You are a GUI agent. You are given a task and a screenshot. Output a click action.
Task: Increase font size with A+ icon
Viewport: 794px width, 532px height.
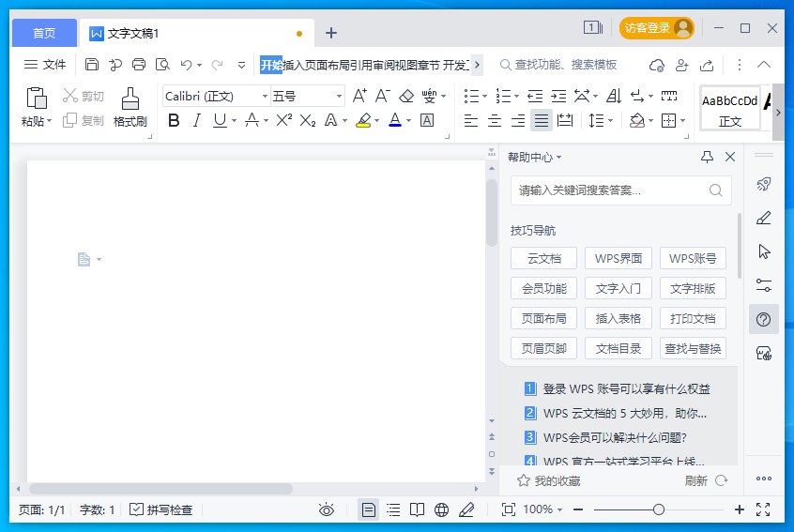point(359,96)
